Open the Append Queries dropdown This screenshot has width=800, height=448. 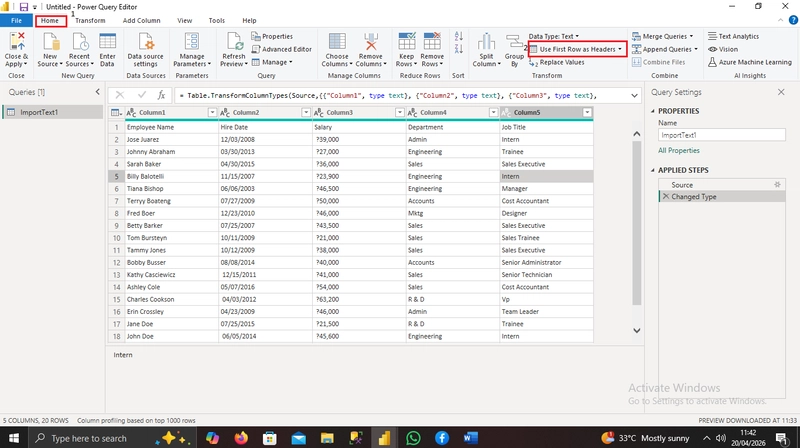[x=665, y=49]
